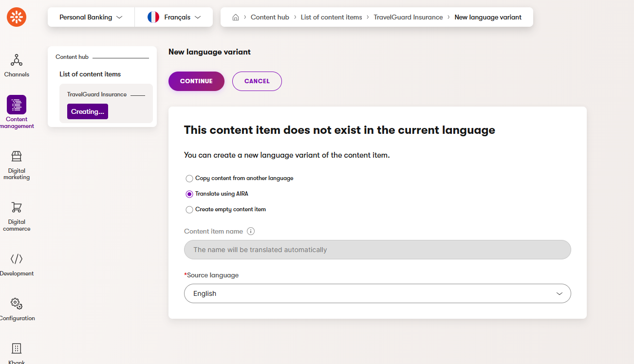634x364 pixels.
Task: Click the New language variant breadcrumb
Action: coord(488,17)
